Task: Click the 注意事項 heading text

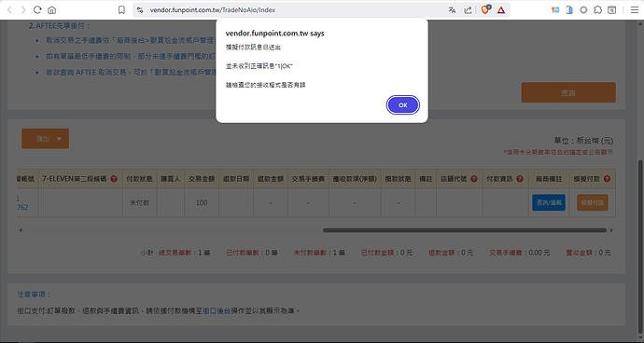Action: pos(34,295)
